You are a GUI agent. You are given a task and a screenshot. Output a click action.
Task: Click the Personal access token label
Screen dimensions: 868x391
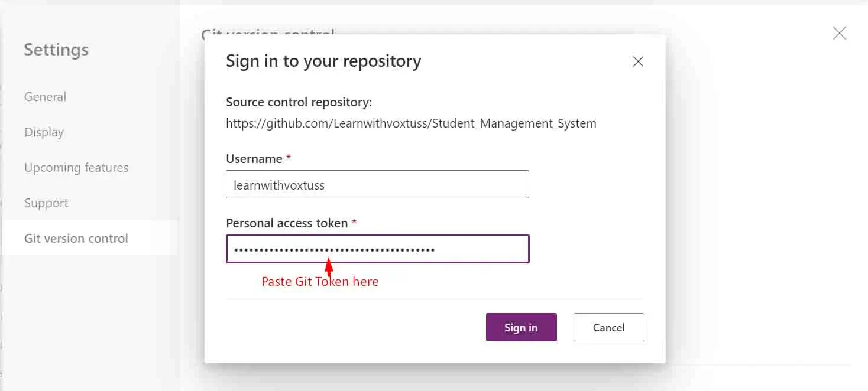tap(287, 223)
